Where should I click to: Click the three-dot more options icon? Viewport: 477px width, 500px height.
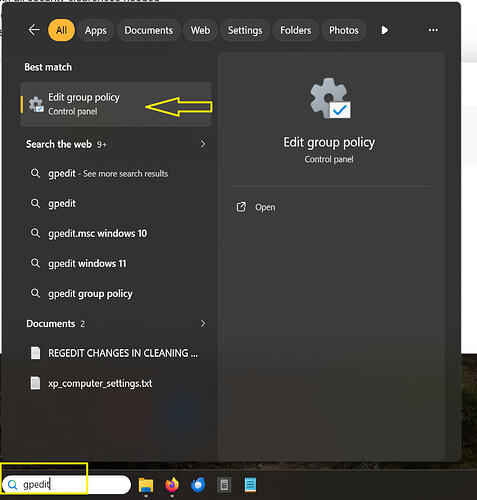[433, 30]
